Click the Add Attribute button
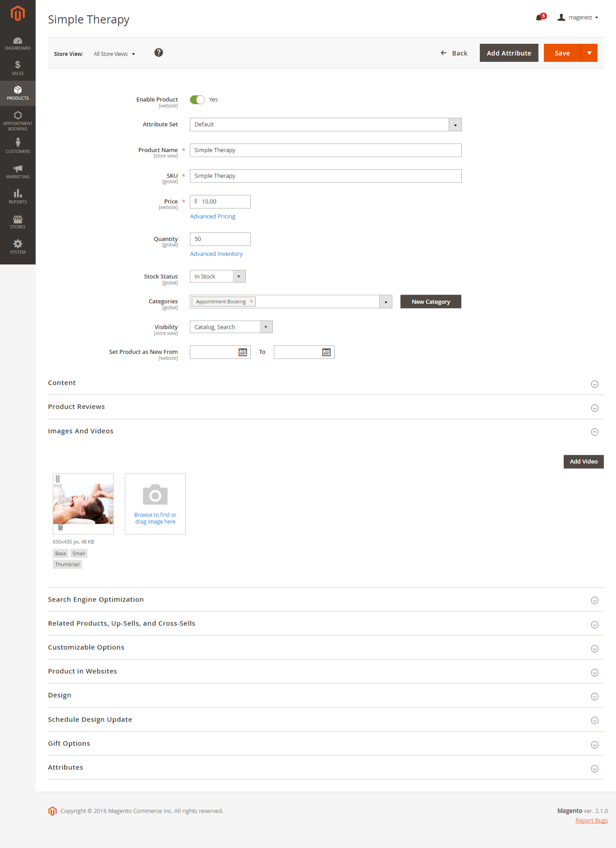The height and width of the screenshot is (848, 616). 509,53
